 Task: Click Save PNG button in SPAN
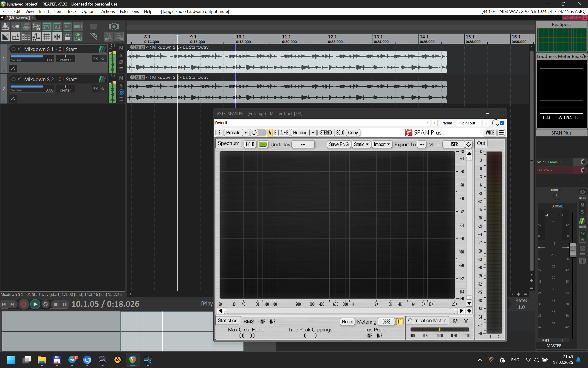(339, 144)
